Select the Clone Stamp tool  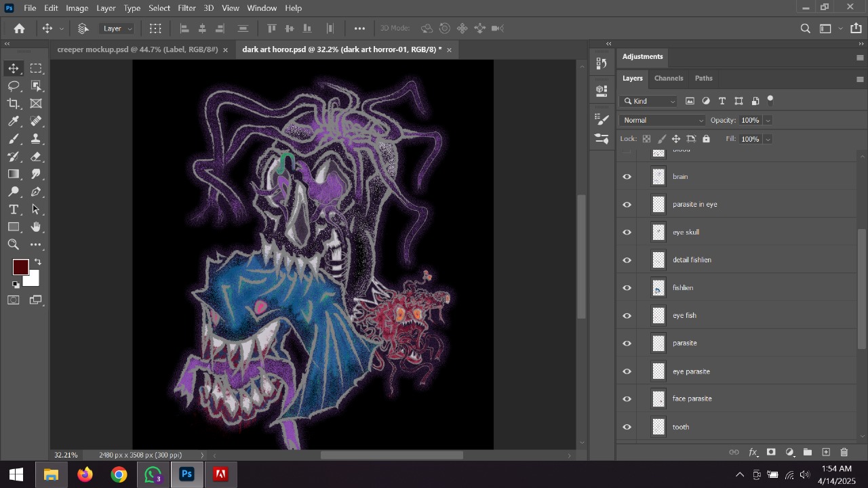click(36, 139)
